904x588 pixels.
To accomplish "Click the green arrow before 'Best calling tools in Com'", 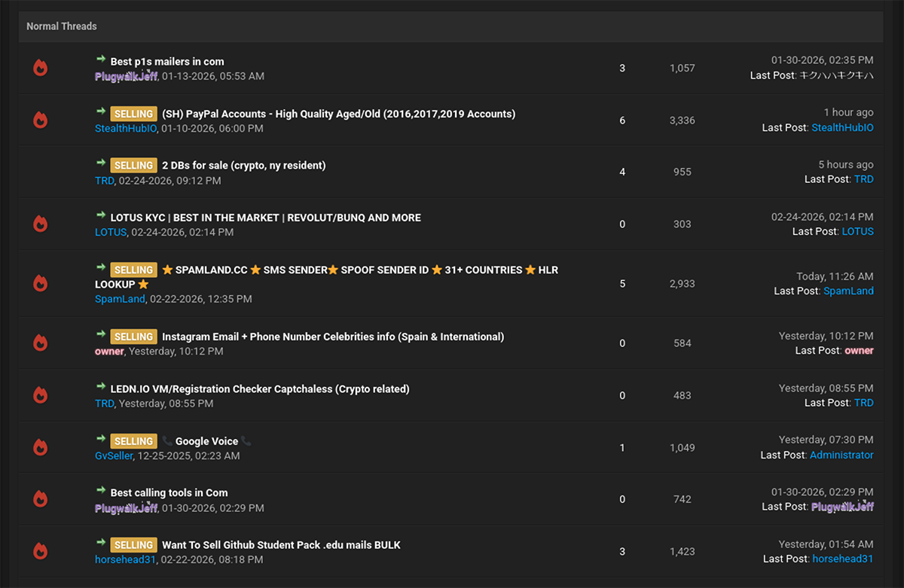I will 101,491.
